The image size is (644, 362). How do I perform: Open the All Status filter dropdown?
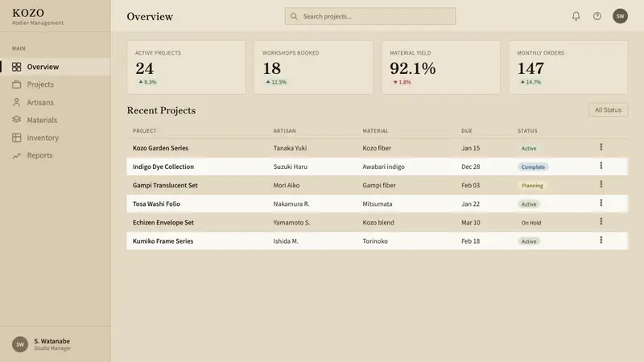(608, 109)
